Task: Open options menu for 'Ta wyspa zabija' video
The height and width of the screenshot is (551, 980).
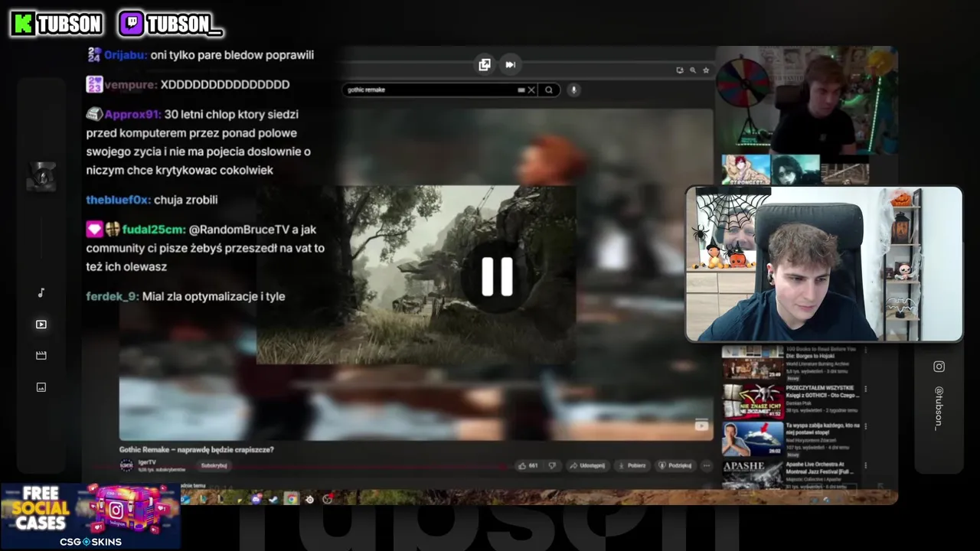Action: [x=865, y=426]
